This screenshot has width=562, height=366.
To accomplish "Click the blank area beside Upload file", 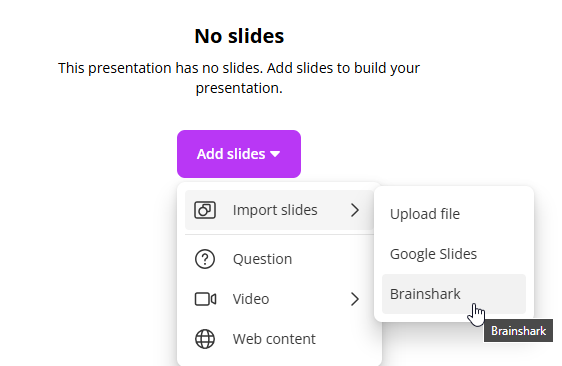I will tap(493, 214).
